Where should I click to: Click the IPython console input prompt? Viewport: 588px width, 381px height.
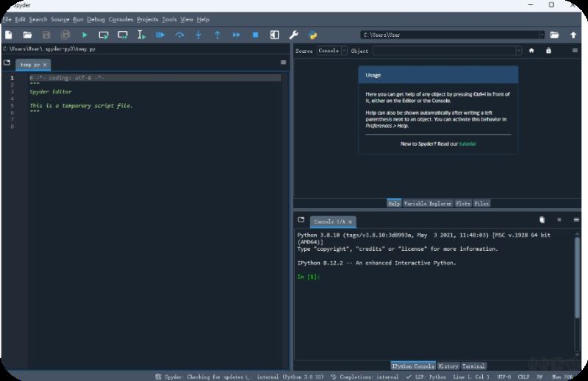point(331,277)
